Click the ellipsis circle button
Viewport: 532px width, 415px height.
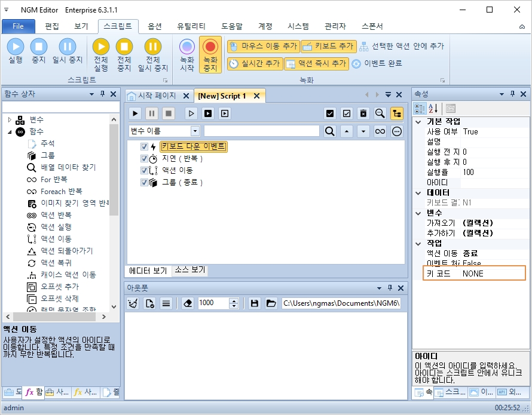coord(397,131)
